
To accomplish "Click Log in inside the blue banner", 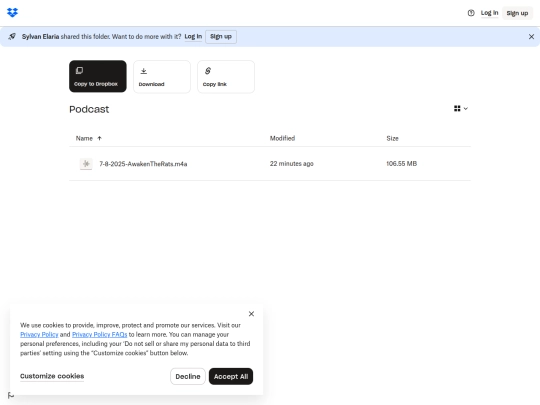I will coord(193,37).
